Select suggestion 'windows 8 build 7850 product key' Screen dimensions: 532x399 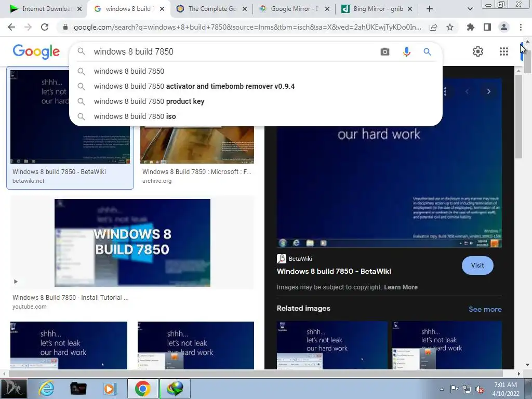point(256,101)
